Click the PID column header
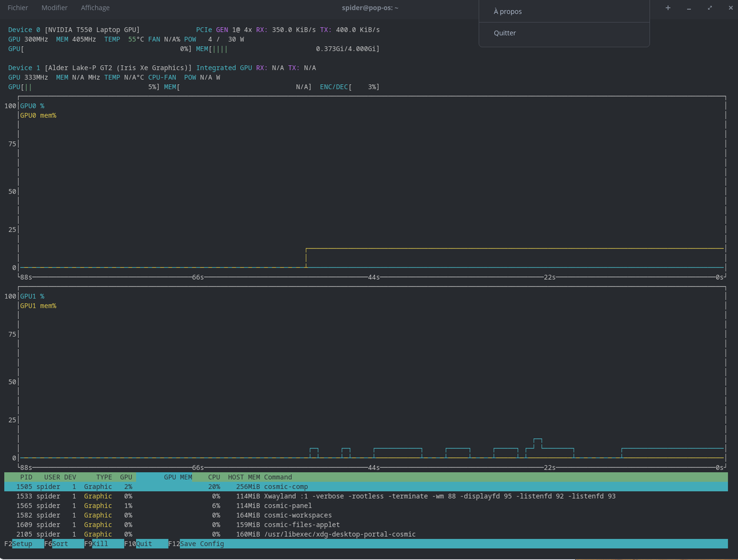Image resolution: width=738 pixels, height=560 pixels. (26, 477)
